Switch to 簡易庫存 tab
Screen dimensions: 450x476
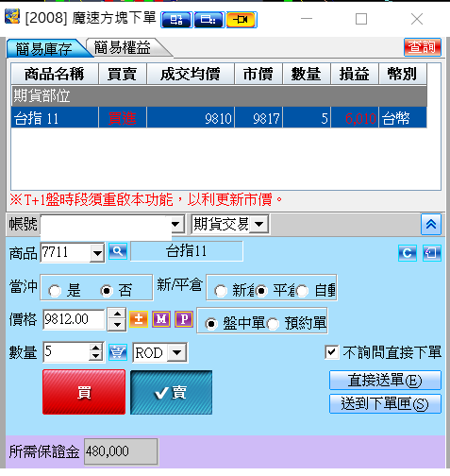click(45, 48)
